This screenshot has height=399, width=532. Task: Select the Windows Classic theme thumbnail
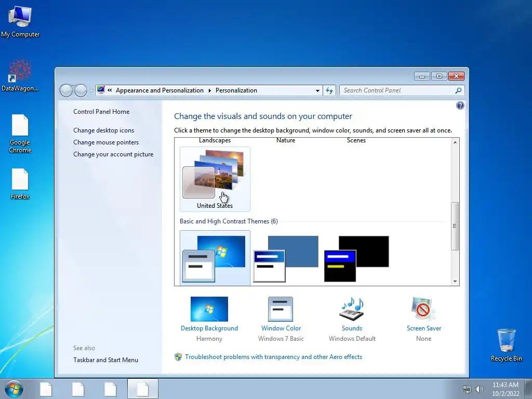pos(286,259)
